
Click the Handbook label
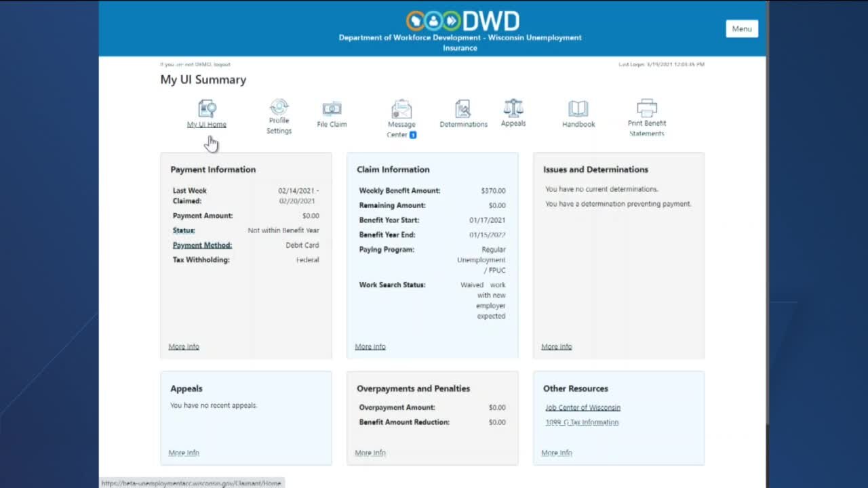(578, 125)
